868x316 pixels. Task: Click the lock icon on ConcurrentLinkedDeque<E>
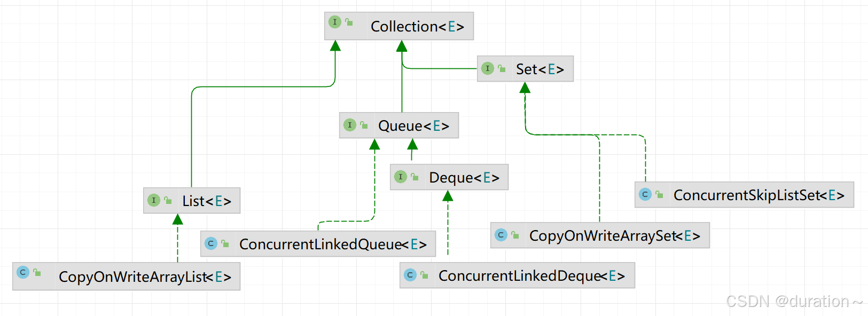424,275
